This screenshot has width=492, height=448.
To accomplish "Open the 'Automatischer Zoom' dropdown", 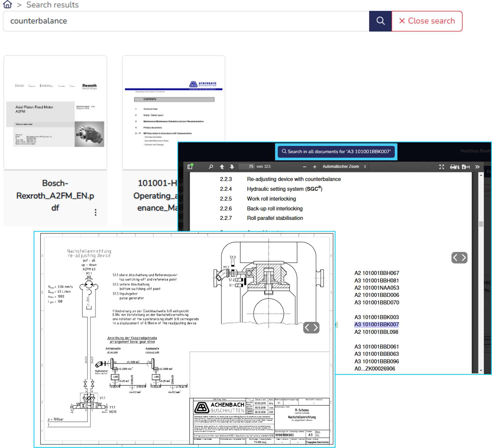I will [344, 166].
